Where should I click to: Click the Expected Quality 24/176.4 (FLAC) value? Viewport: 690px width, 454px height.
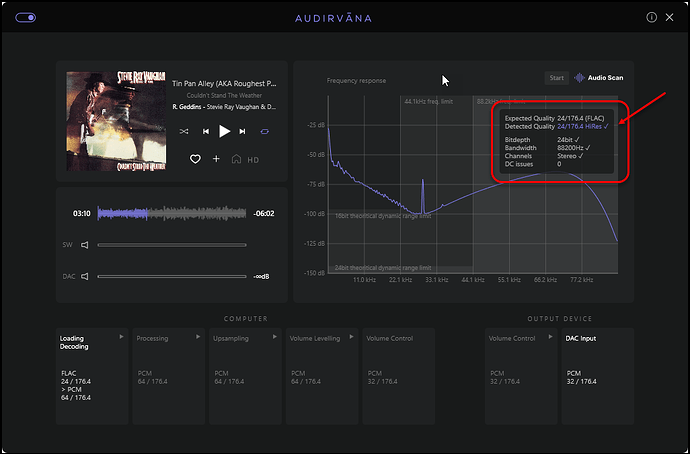point(581,118)
